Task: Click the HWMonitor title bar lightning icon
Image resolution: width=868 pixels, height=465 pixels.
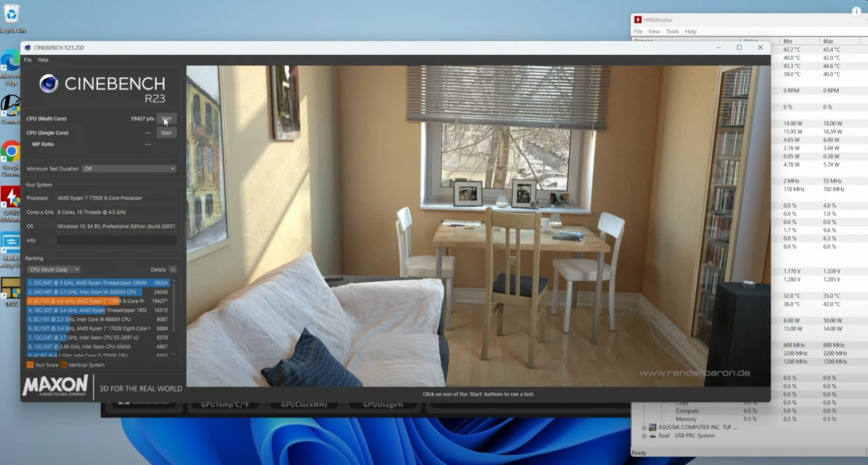Action: click(x=638, y=20)
